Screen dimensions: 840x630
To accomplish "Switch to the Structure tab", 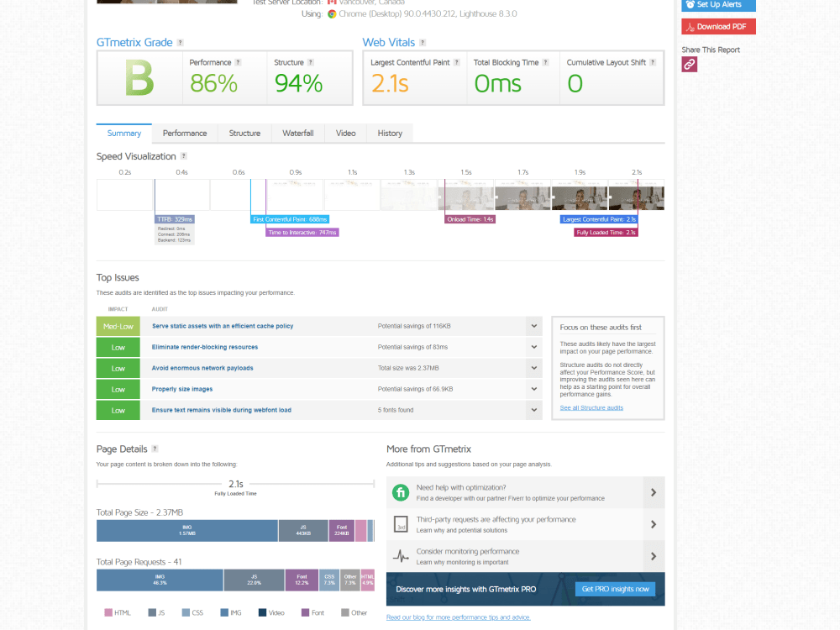I will 244,134.
